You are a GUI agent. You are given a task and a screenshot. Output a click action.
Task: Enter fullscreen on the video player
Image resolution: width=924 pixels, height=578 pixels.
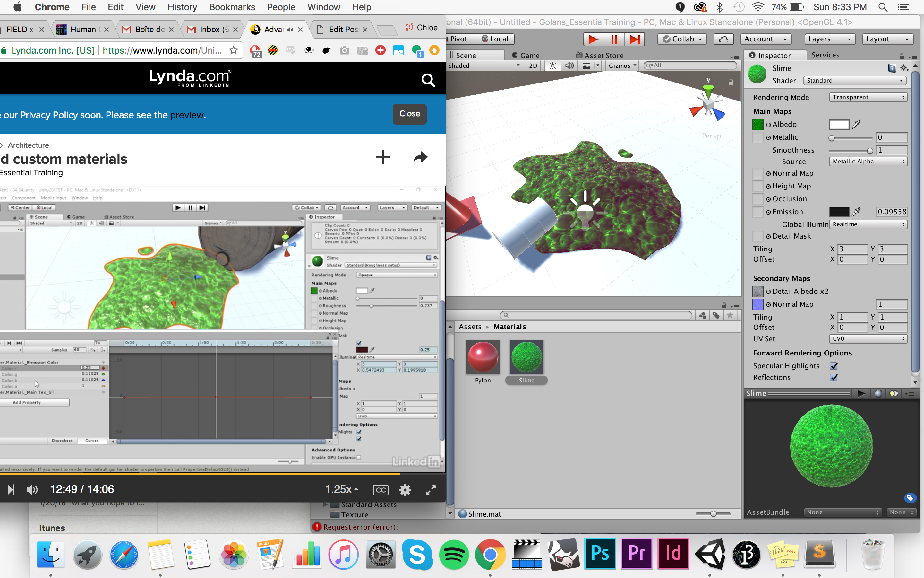pos(431,490)
